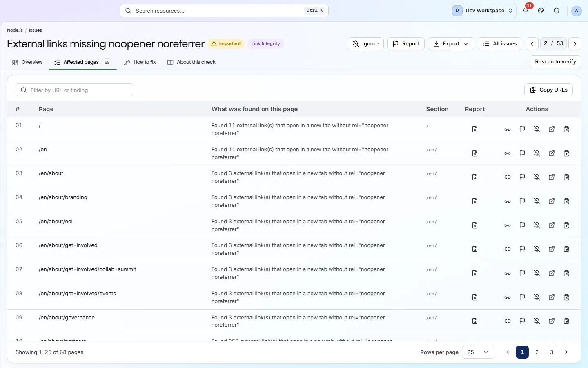Copy link icon for the /en row
This screenshot has height=368, width=588.
point(508,153)
